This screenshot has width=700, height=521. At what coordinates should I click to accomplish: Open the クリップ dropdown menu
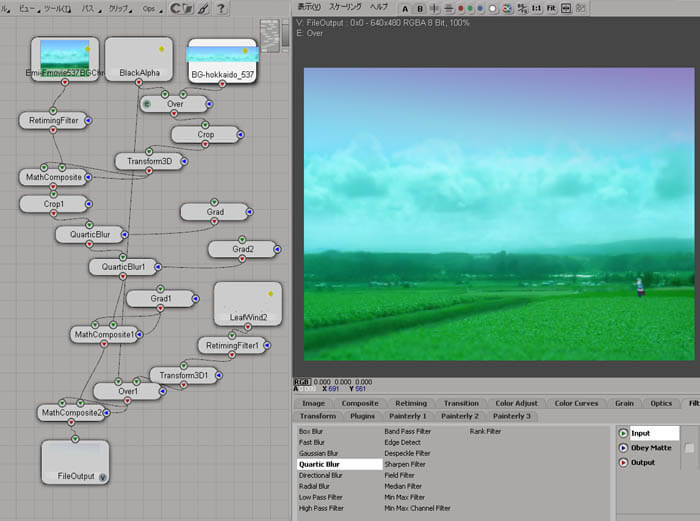tap(120, 9)
